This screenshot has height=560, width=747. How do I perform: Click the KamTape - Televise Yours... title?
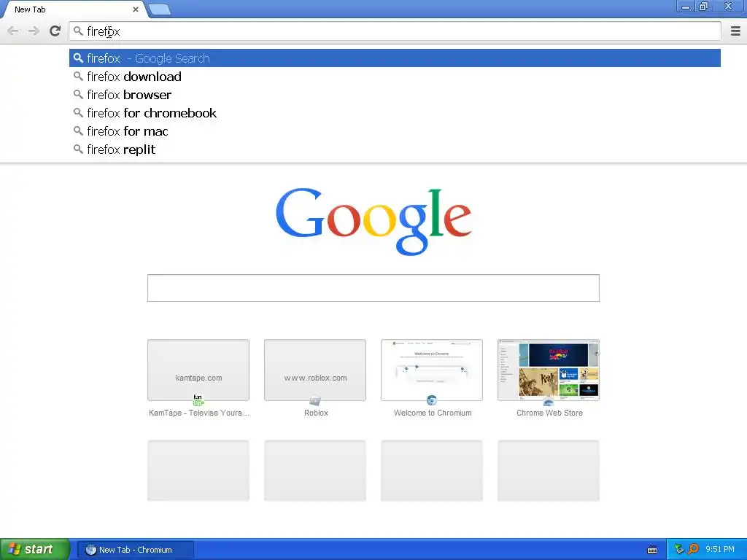click(199, 413)
